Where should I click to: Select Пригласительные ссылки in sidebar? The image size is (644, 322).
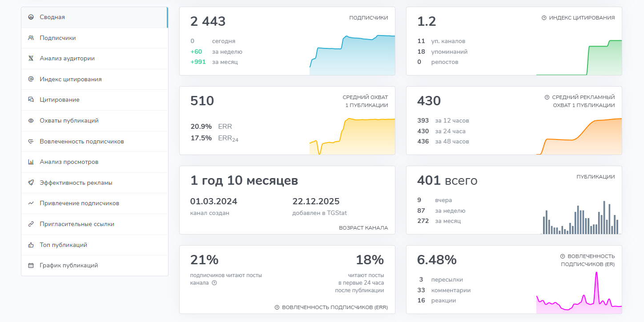pyautogui.click(x=76, y=224)
